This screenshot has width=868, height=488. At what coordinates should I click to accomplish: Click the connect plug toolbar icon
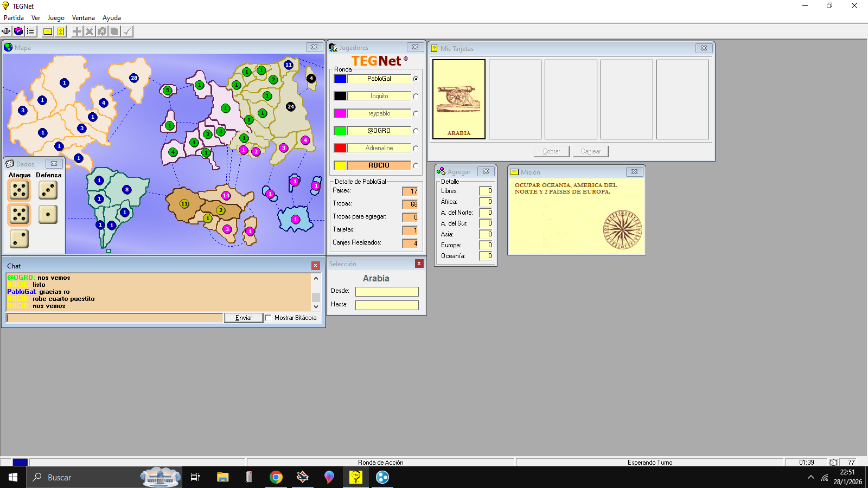[x=6, y=31]
